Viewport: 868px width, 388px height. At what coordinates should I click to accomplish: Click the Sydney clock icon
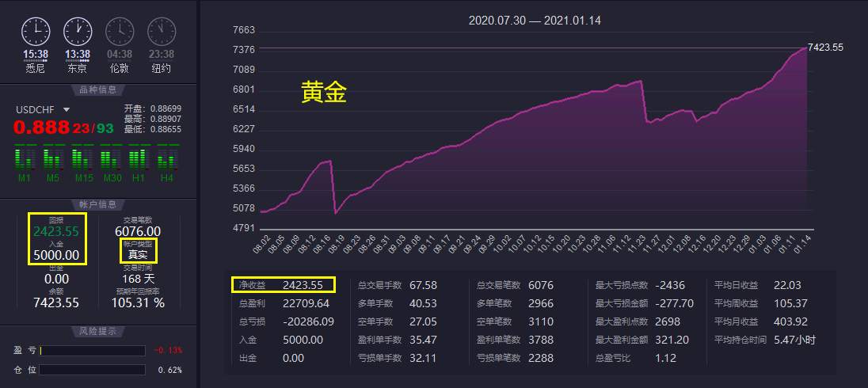coord(36,32)
